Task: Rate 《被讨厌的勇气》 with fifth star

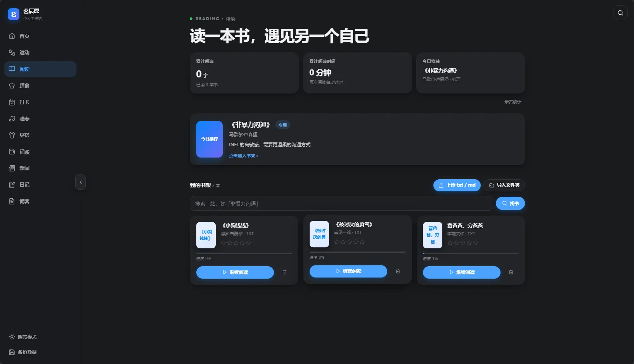Action: click(362, 242)
